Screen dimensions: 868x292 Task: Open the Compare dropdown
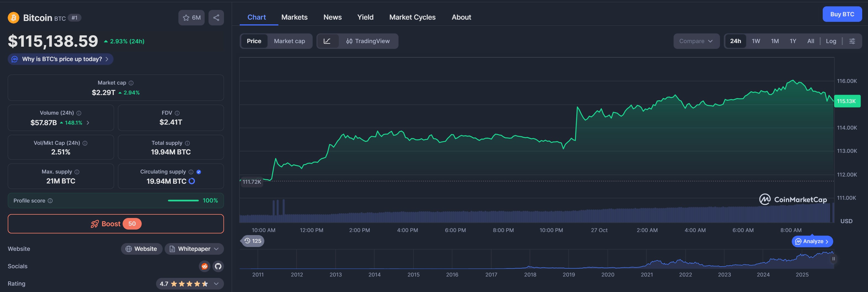tap(696, 41)
